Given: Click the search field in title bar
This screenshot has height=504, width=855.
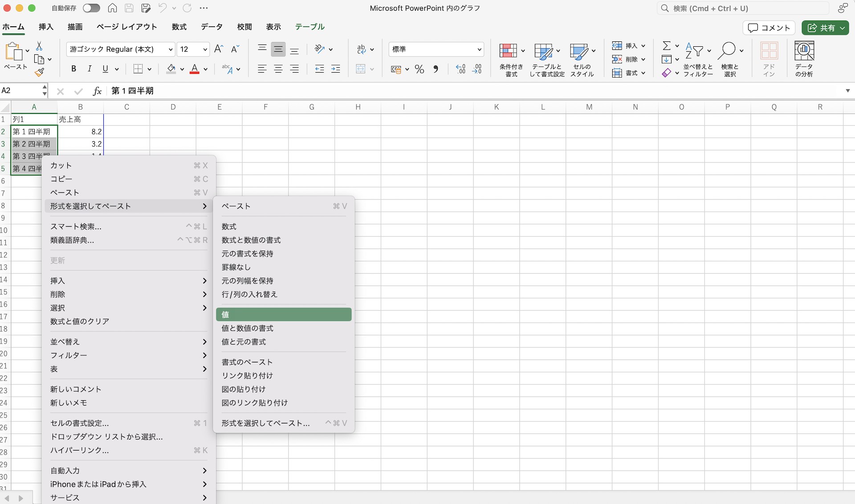Looking at the screenshot, I should pyautogui.click(x=743, y=8).
